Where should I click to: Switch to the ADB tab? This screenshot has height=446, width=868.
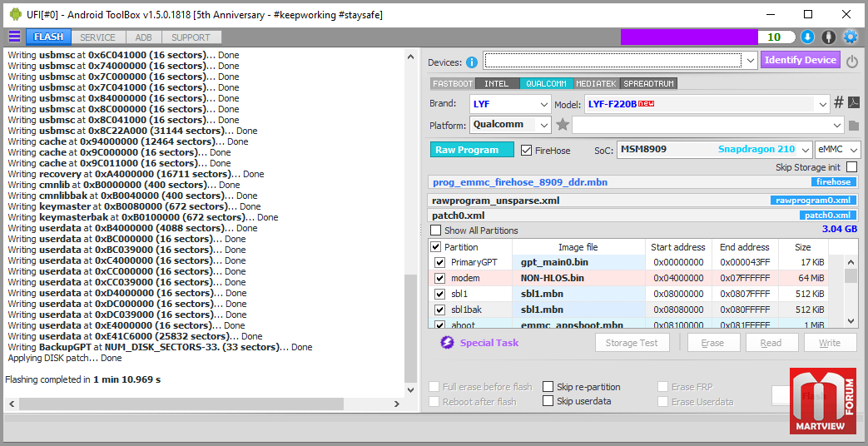tap(143, 37)
